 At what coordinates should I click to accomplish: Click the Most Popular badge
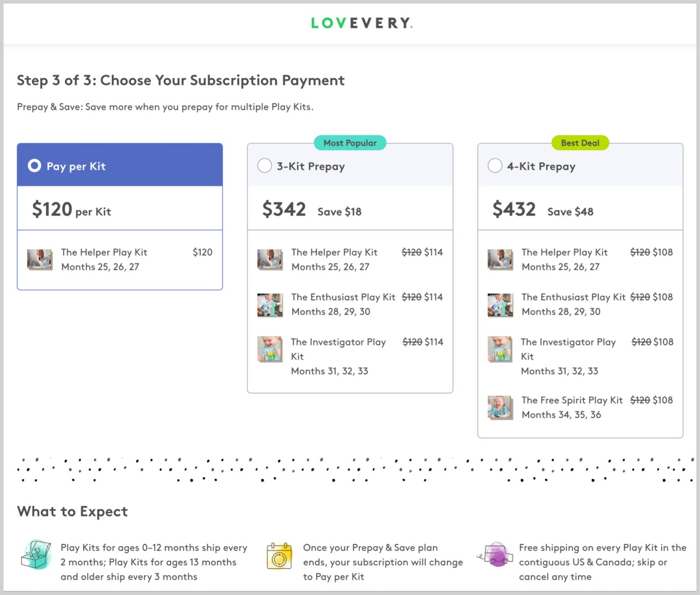[350, 143]
